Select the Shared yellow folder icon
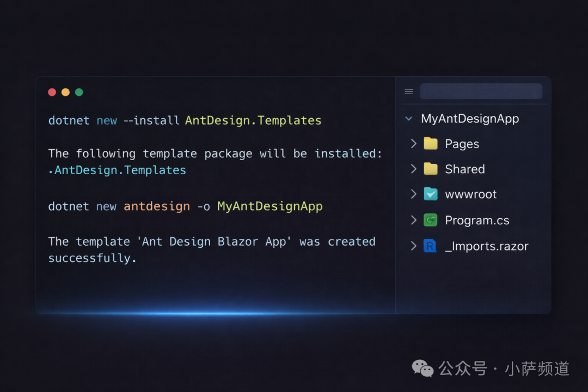The height and width of the screenshot is (392, 588). coord(431,169)
